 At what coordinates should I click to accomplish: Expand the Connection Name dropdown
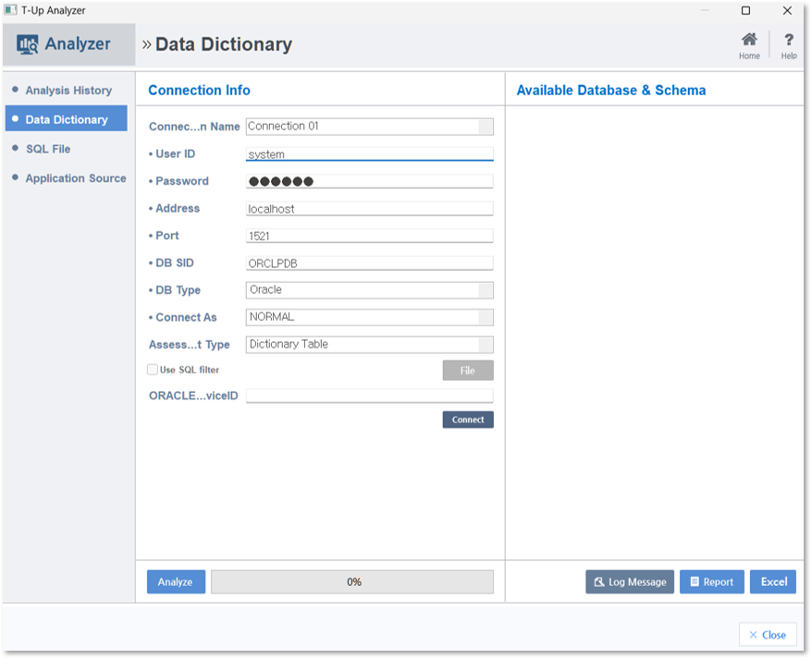(x=486, y=127)
